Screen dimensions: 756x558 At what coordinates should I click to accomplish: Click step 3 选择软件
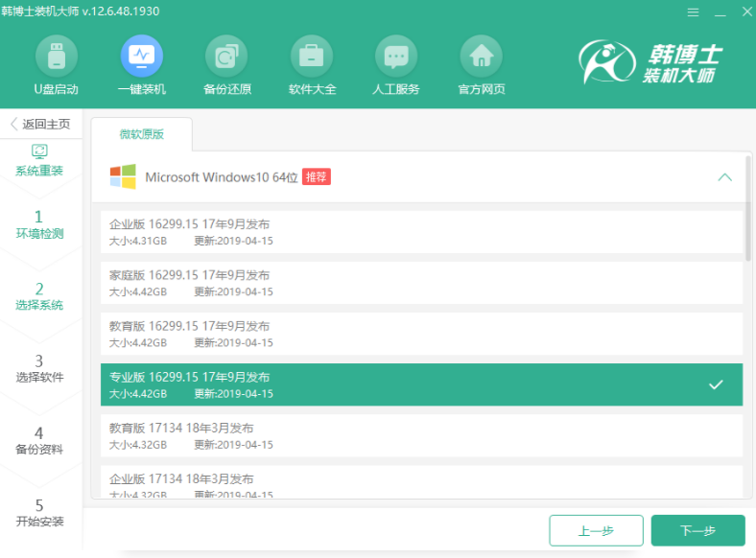point(39,368)
